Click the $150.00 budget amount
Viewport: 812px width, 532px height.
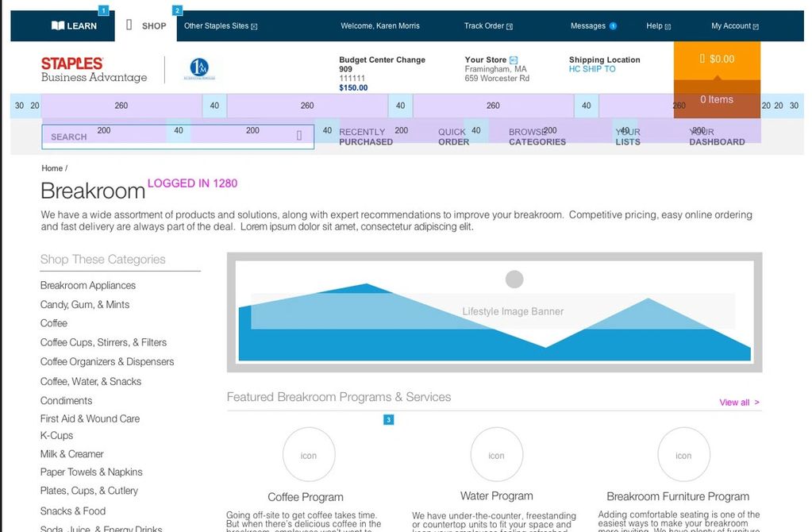point(353,87)
